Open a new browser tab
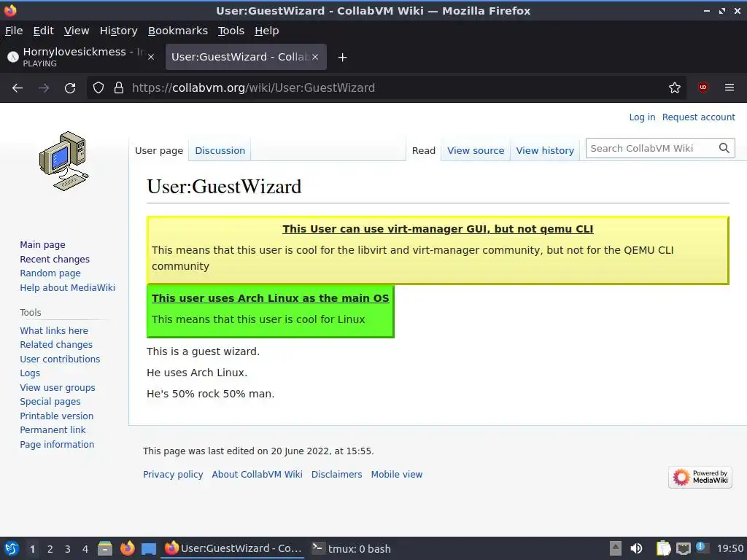747x560 pixels. coord(342,57)
